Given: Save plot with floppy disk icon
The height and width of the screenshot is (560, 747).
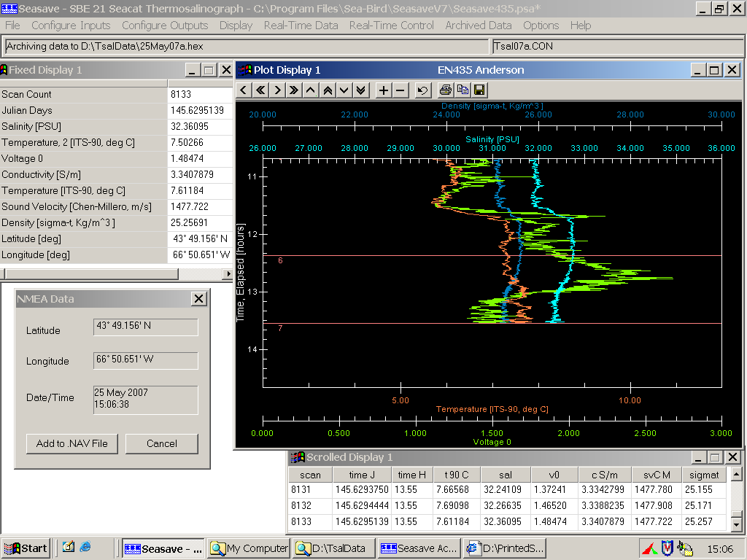Looking at the screenshot, I should click(479, 90).
